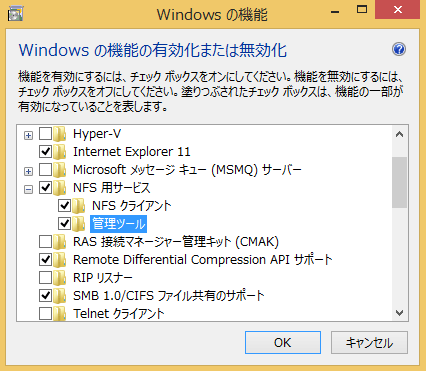Select the NFS 用サービス label
Viewport: 426px width, 371px height.
(x=112, y=188)
